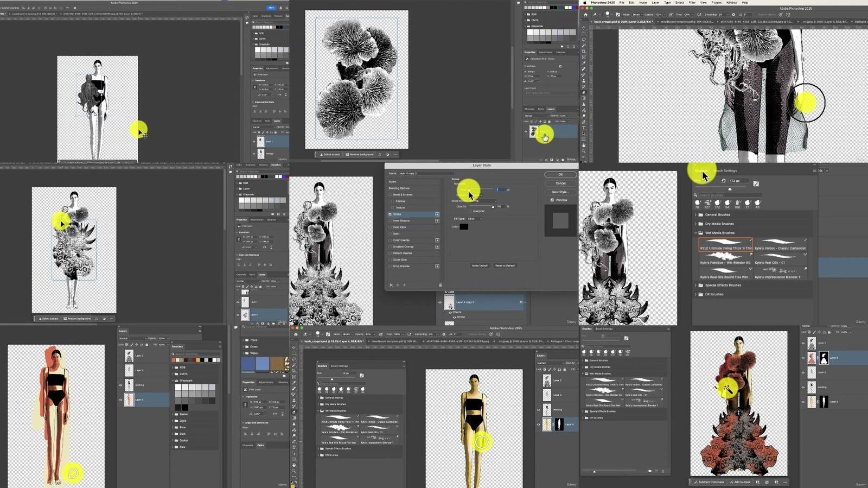Screen dimensions: 868x488
Task: Click the add icon next to Color Overlay
Action: click(437, 240)
